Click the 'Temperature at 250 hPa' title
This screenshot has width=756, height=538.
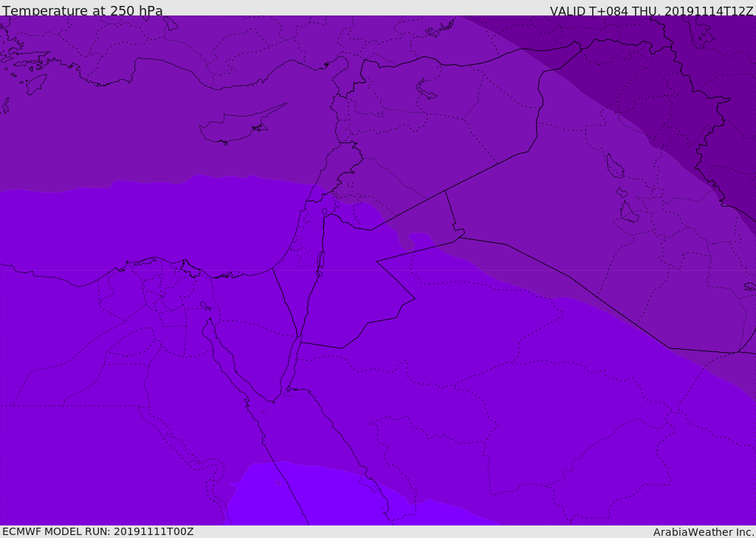coord(83,10)
